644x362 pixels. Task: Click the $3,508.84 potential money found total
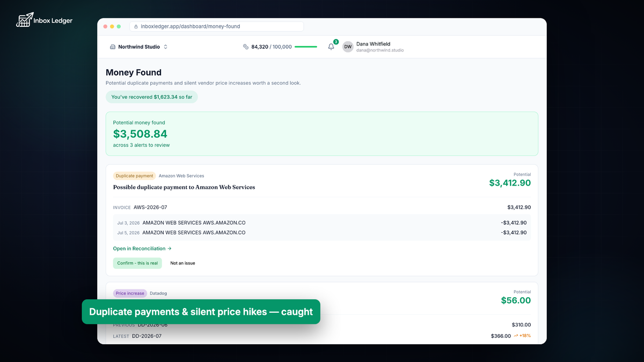pyautogui.click(x=140, y=134)
